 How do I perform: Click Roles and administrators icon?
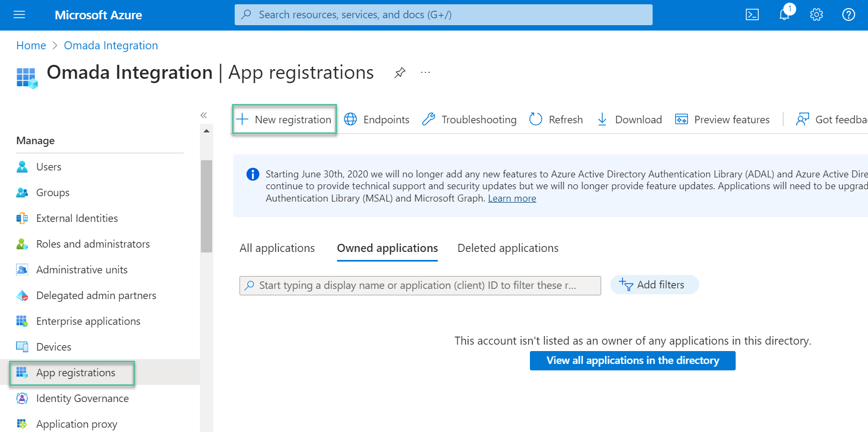(22, 244)
